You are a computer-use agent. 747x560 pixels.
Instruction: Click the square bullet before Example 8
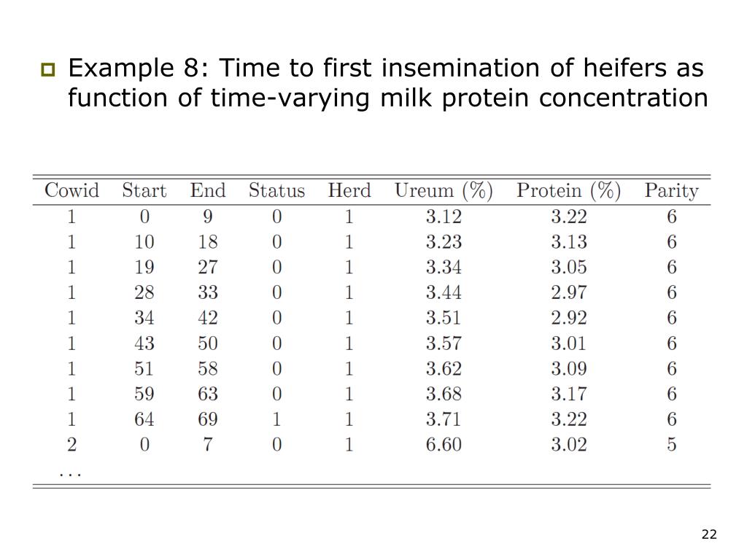point(47,70)
